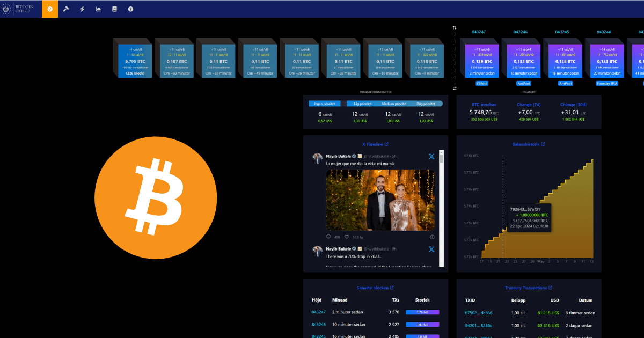Open the dashboard gauge icon tab
The width and height of the screenshot is (644, 338).
(x=50, y=9)
